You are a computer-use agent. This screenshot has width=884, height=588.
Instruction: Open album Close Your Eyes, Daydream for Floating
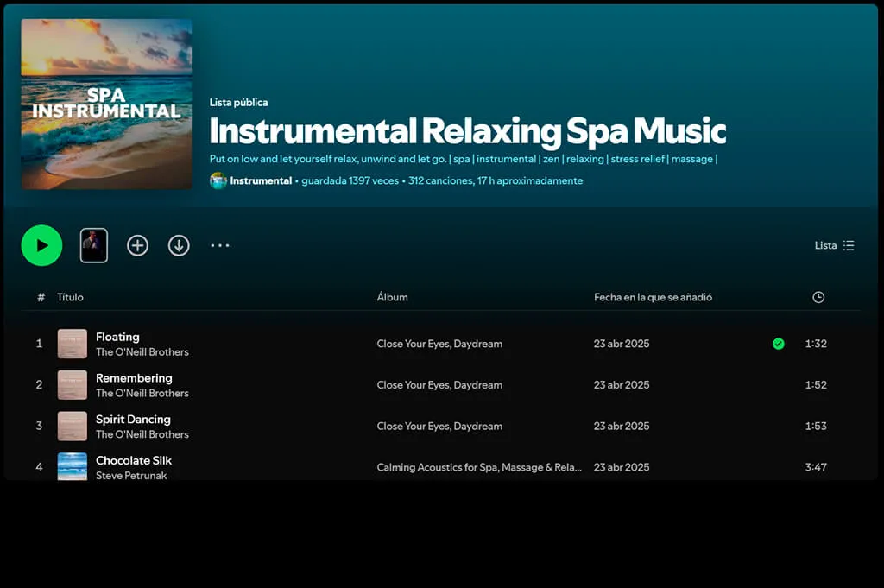coord(439,344)
